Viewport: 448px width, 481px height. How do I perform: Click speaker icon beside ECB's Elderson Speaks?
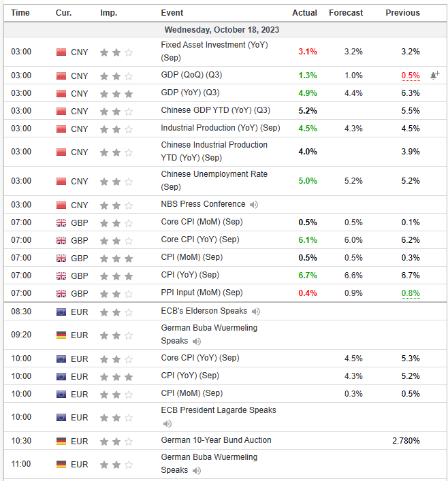coord(256,312)
